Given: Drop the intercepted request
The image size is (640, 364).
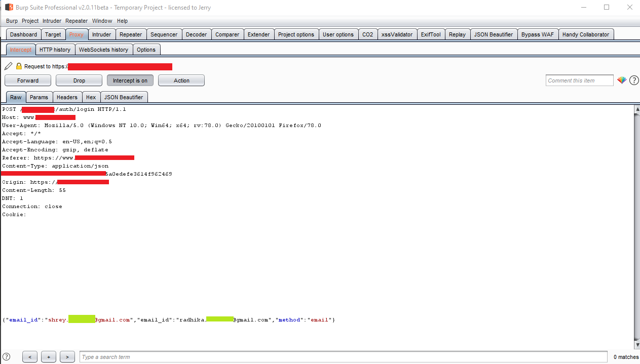Looking at the screenshot, I should [79, 80].
